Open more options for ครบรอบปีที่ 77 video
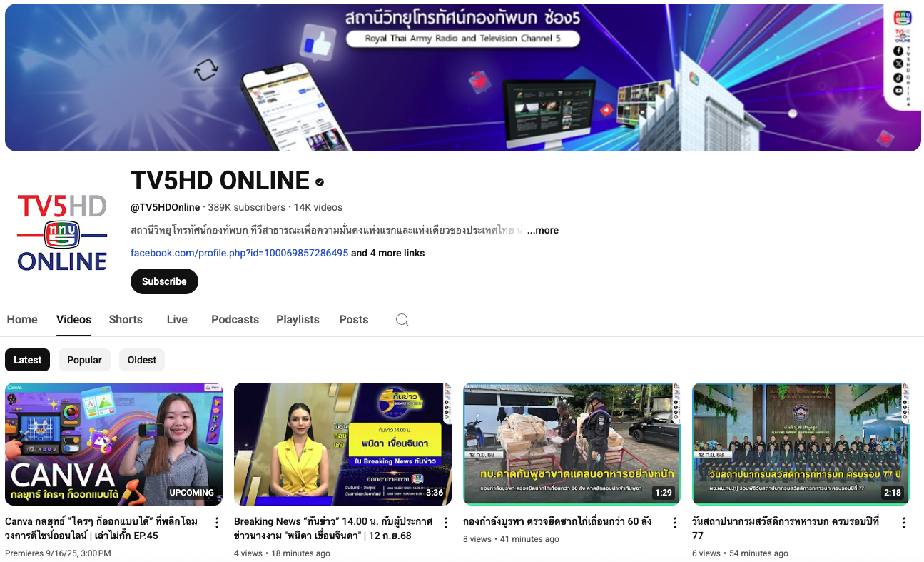The height and width of the screenshot is (562, 924). [904, 523]
